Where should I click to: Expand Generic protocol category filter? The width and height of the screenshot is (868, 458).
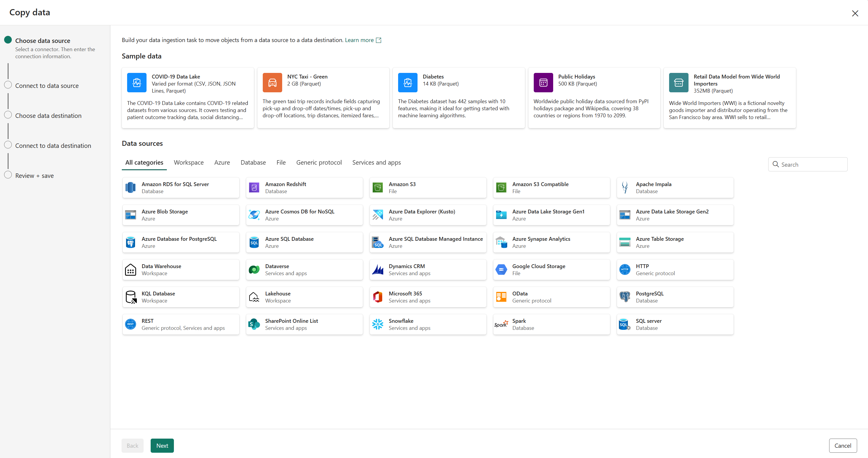319,162
